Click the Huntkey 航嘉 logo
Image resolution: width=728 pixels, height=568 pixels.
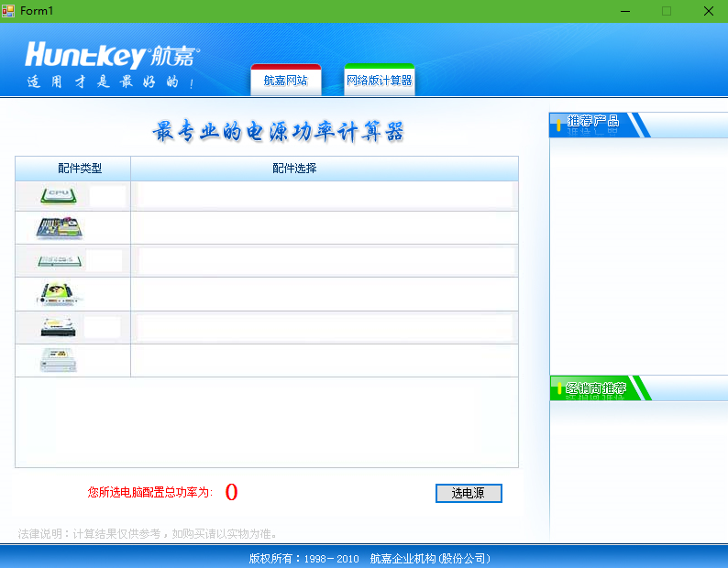(x=113, y=55)
